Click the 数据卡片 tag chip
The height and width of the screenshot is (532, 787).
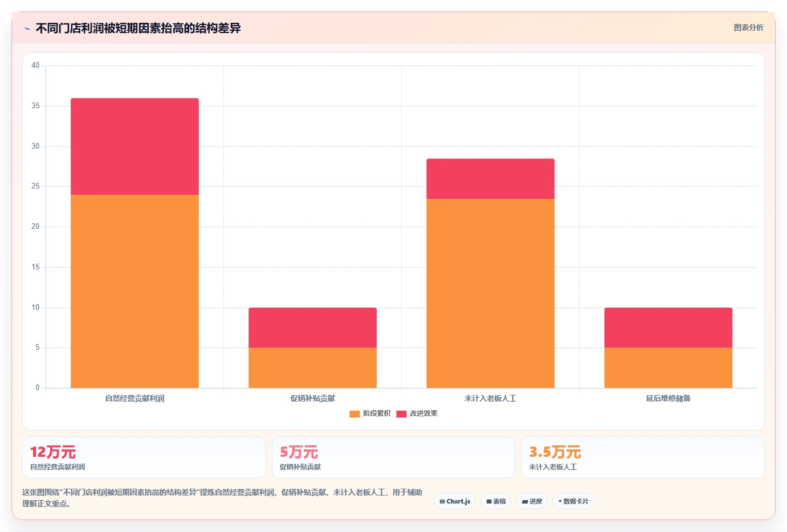(x=573, y=501)
